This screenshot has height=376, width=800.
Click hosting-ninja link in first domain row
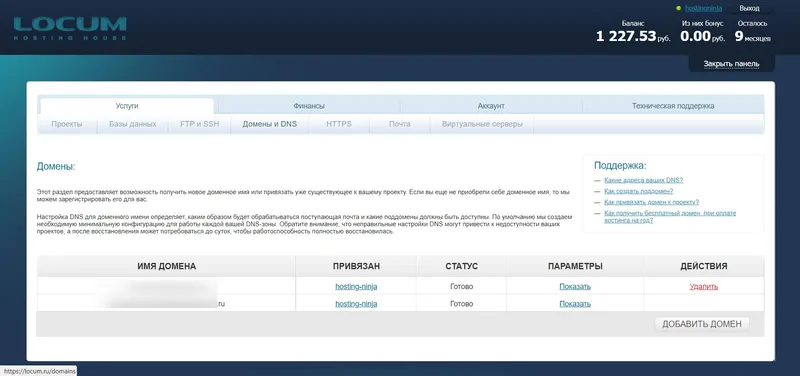[356, 287]
